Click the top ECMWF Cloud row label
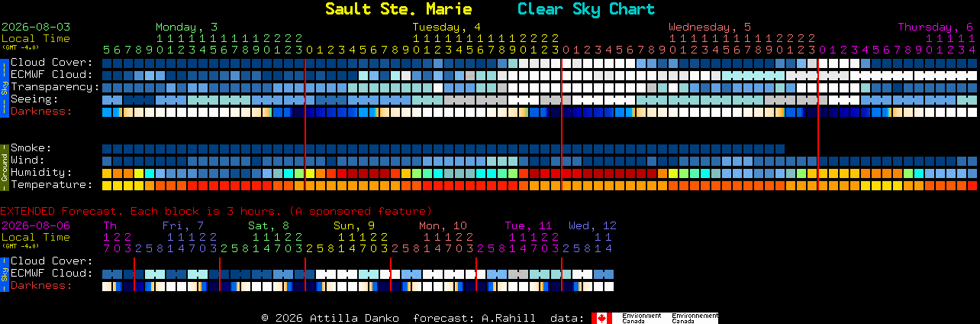 52,75
